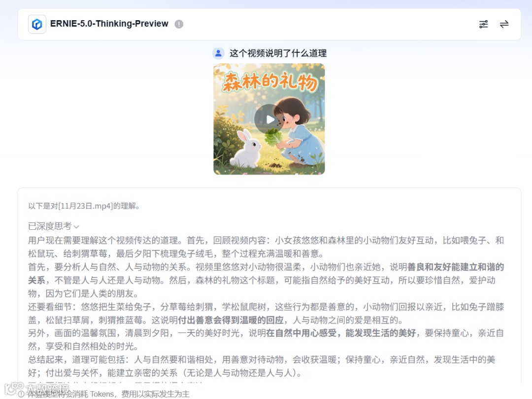
Task: Click bold text 付出善意会得到温暖的回应
Action: [231, 320]
